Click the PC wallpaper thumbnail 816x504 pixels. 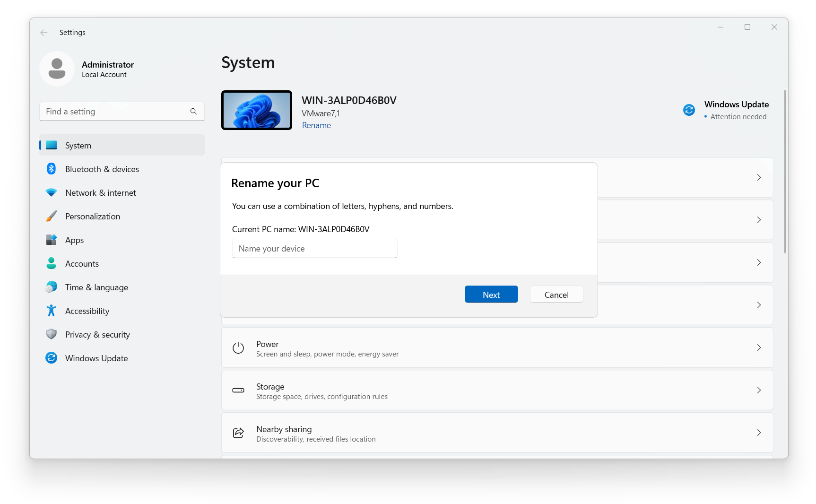click(257, 110)
